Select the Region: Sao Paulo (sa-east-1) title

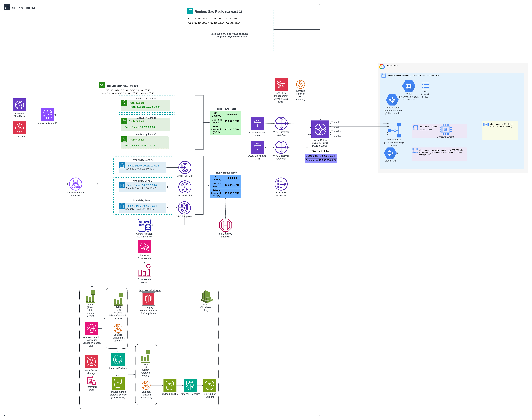218,12
